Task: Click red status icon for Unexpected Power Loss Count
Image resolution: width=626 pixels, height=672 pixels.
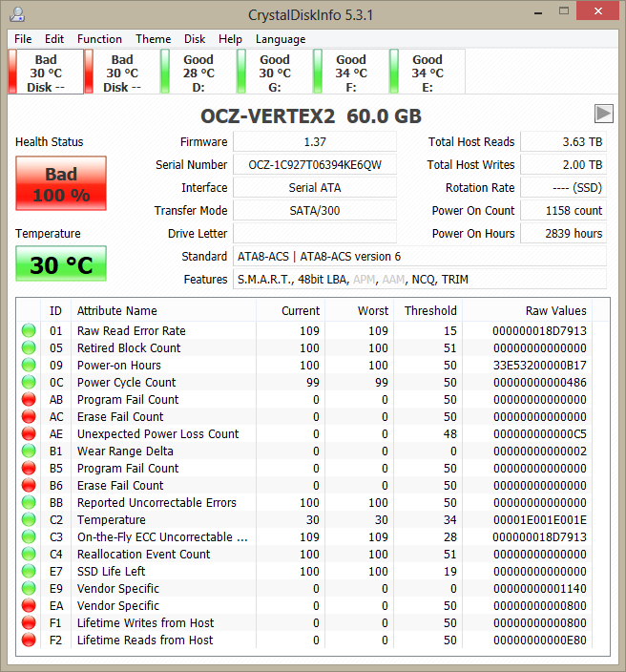Action: click(x=29, y=433)
